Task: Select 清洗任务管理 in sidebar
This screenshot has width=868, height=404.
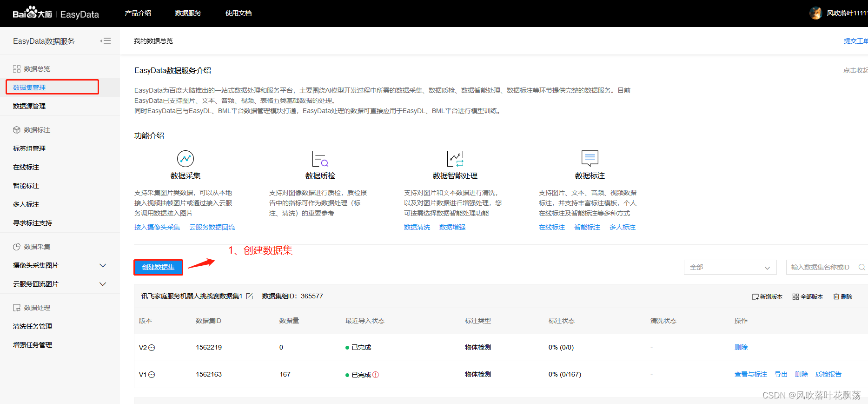Action: click(33, 326)
